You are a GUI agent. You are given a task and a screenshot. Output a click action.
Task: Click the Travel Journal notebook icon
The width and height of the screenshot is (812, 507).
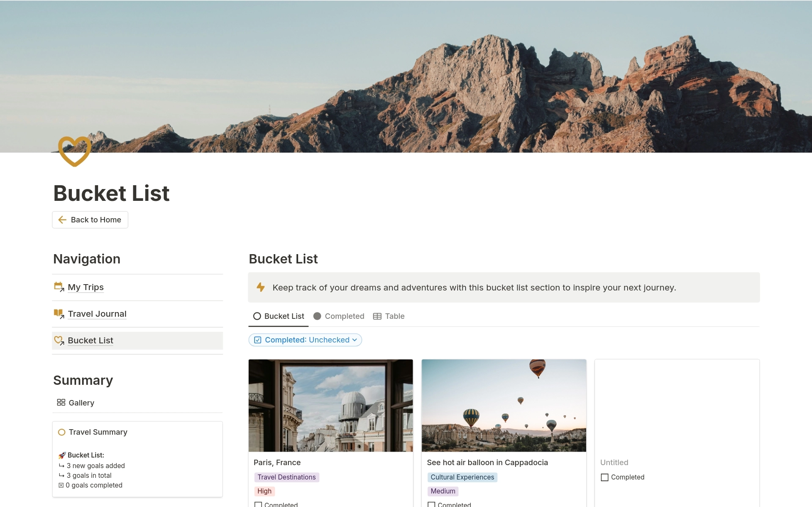[58, 313]
